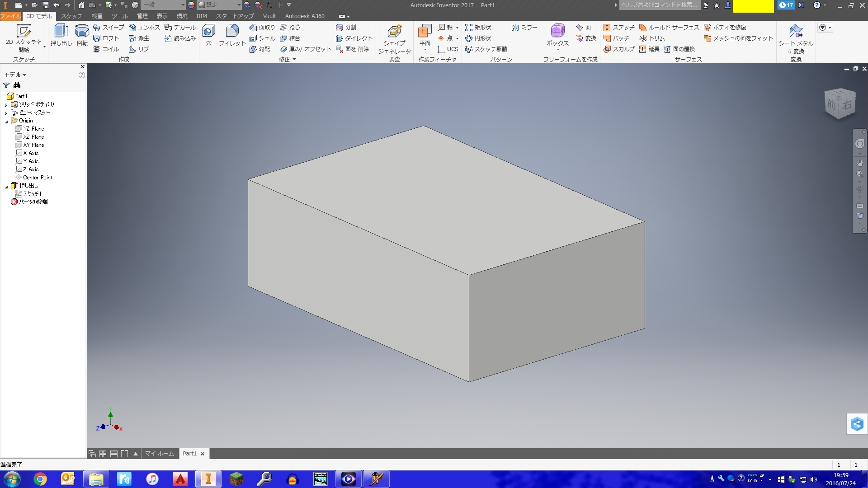This screenshot has width=868, height=488.
Task: Collapse the Origin folder in browser
Action: [6, 121]
